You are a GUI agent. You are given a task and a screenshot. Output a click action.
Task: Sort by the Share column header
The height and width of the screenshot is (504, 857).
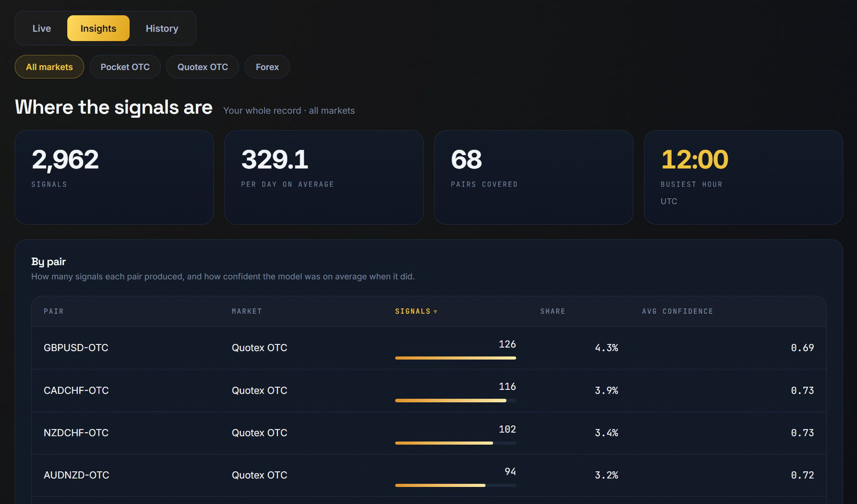tap(553, 311)
